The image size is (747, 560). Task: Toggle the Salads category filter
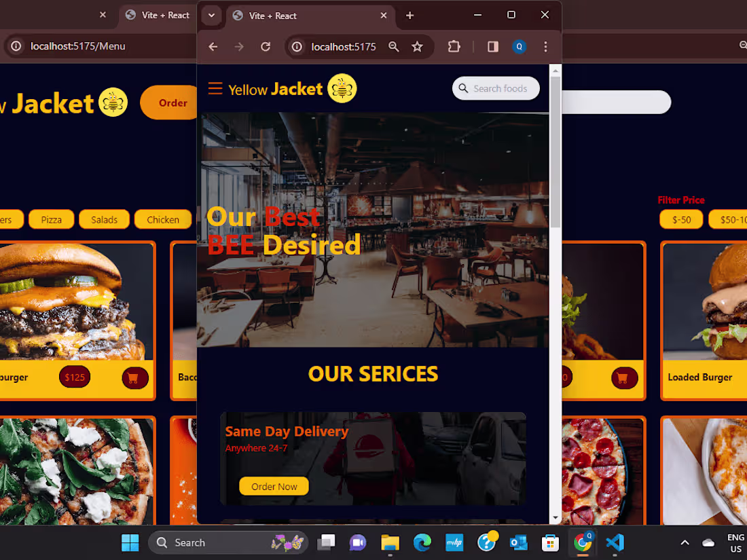(x=103, y=219)
